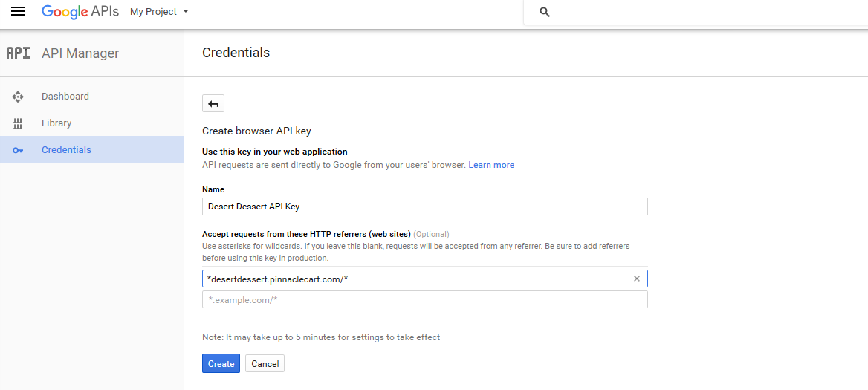Click 'Use this key in your web application'

(274, 151)
